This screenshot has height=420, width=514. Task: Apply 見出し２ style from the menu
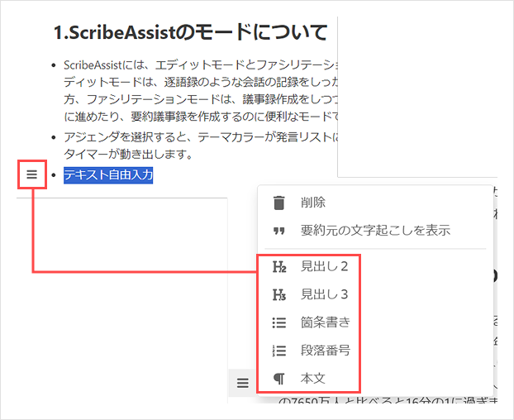(x=324, y=267)
